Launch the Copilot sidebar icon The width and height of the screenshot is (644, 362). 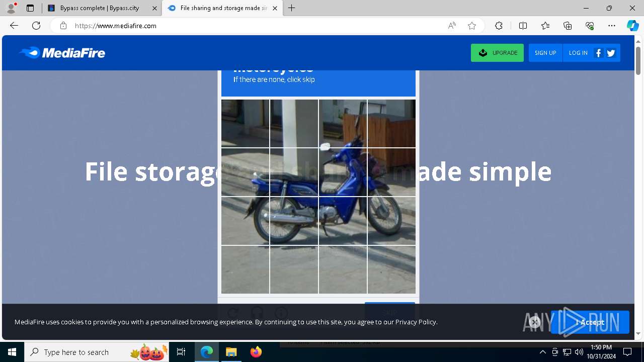pos(632,26)
